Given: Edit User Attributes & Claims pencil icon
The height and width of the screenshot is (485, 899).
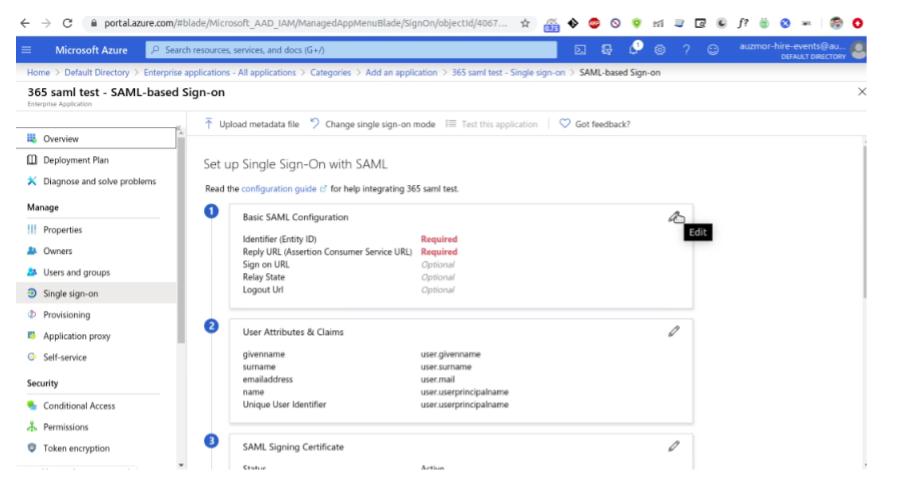Looking at the screenshot, I should [x=674, y=331].
